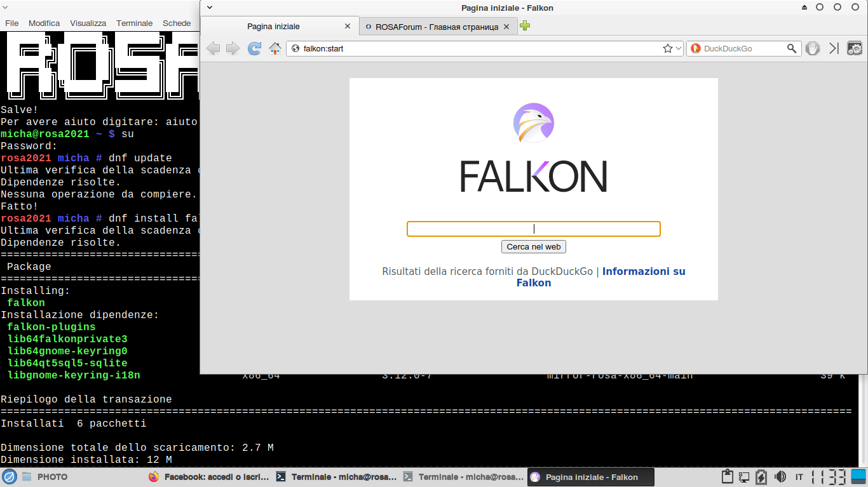Click the magnifier search icon in the search bar
Image resolution: width=868 pixels, height=487 pixels.
[x=792, y=48]
